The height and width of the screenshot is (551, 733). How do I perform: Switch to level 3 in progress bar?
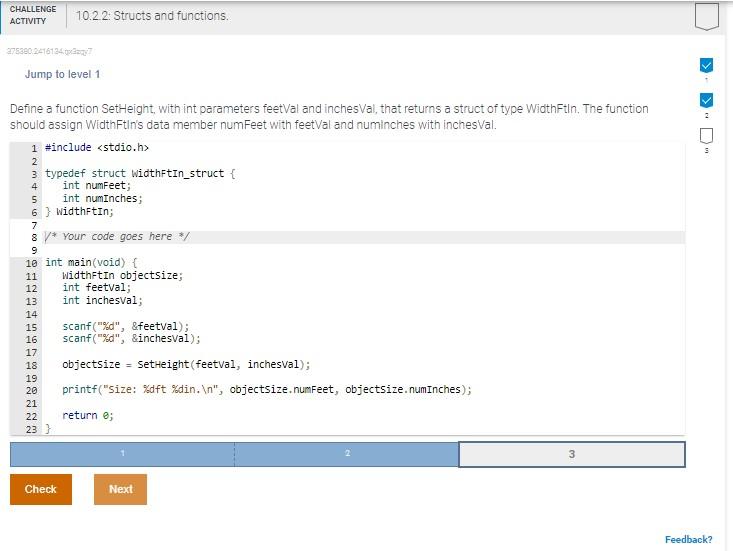click(572, 454)
